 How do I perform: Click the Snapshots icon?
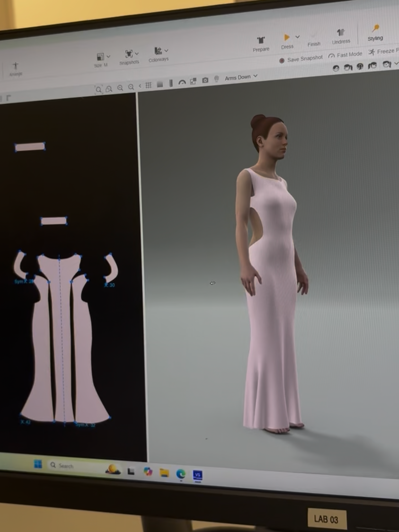129,54
